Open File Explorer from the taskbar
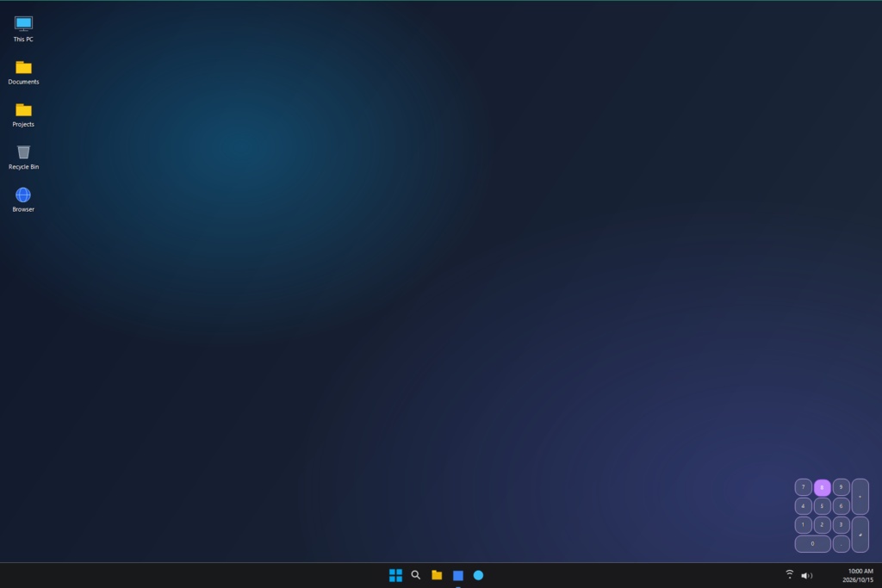This screenshot has width=882, height=588. point(437,575)
